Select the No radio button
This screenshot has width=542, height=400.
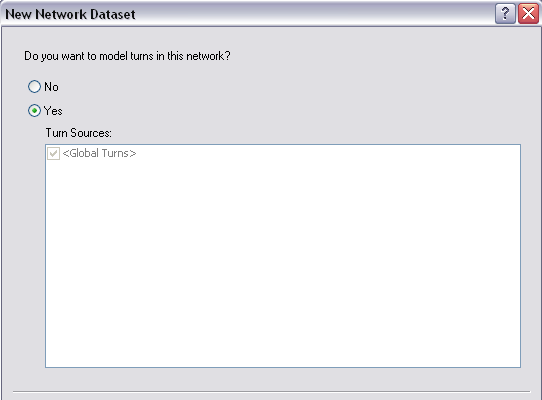[x=34, y=87]
